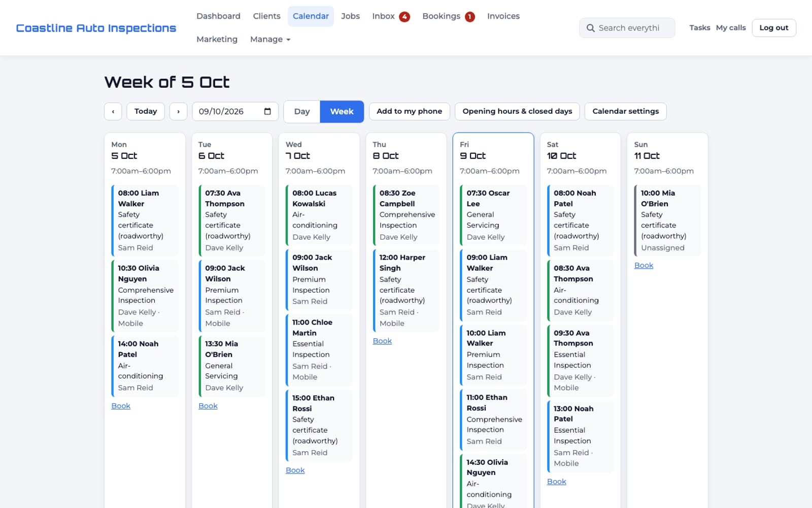Open Opening hours & closed days
The width and height of the screenshot is (812, 508).
[517, 111]
